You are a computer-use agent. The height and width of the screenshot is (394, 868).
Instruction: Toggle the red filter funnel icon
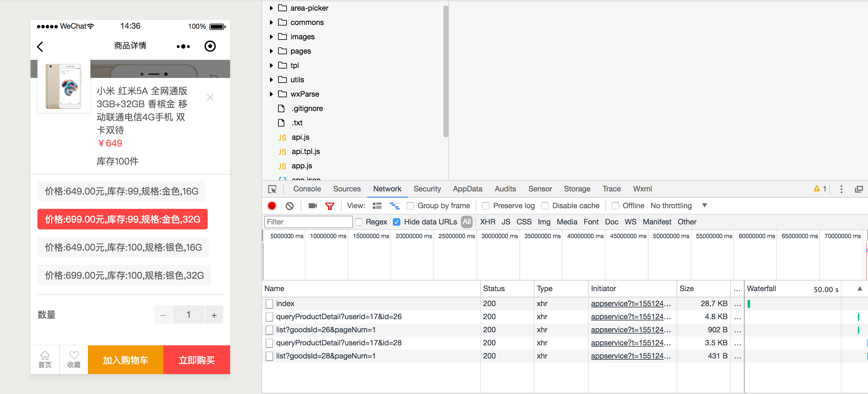pos(330,206)
